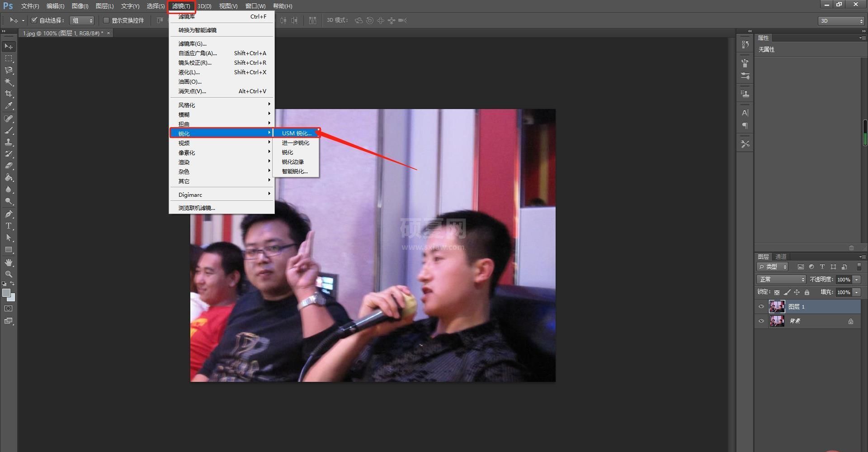Enable Show Transform Controls checkbox
Viewport: 868px width, 452px height.
tap(106, 20)
